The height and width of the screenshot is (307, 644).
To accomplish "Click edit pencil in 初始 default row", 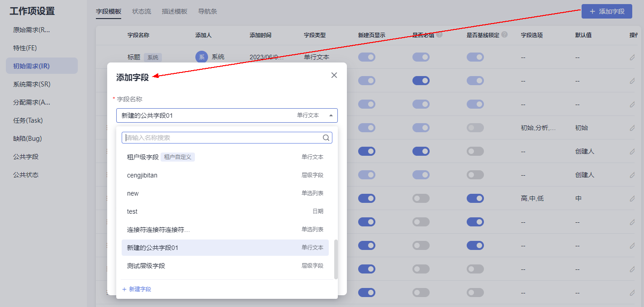I will coord(632,128).
